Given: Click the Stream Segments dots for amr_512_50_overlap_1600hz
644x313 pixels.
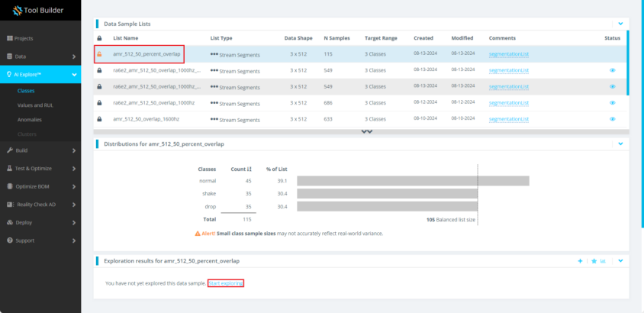Looking at the screenshot, I should (x=214, y=120).
